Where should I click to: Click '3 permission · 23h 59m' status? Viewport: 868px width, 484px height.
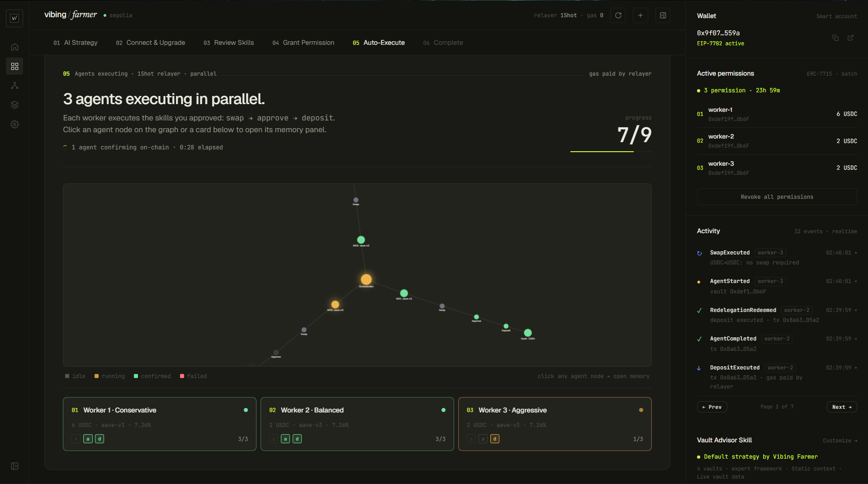point(742,91)
